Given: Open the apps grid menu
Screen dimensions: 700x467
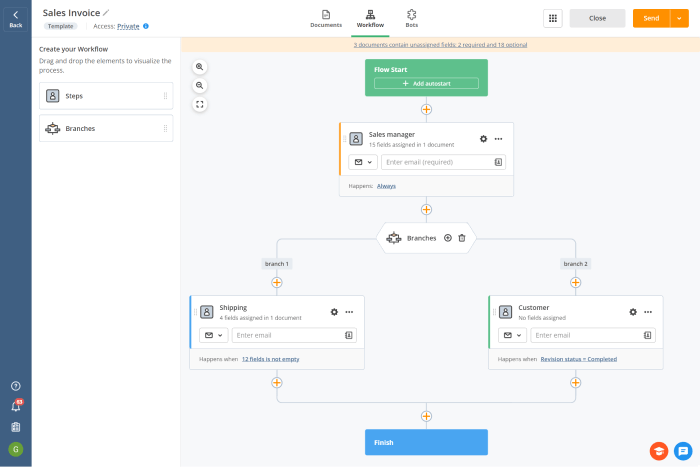Looking at the screenshot, I should (x=553, y=18).
